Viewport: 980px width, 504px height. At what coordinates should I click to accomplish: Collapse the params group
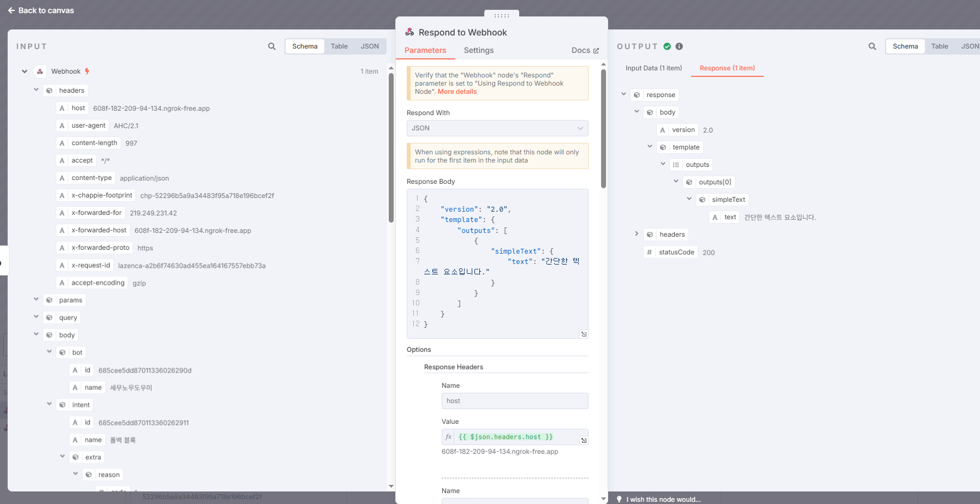click(36, 299)
